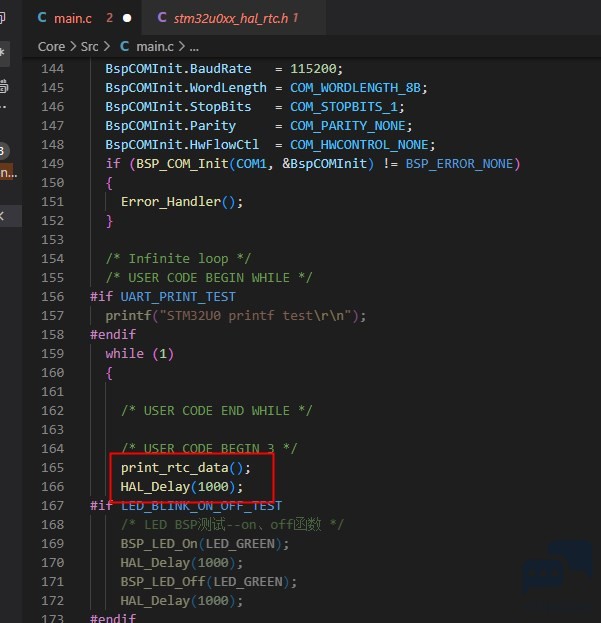
Task: Click line number 149 in the gutter
Action: [52, 164]
